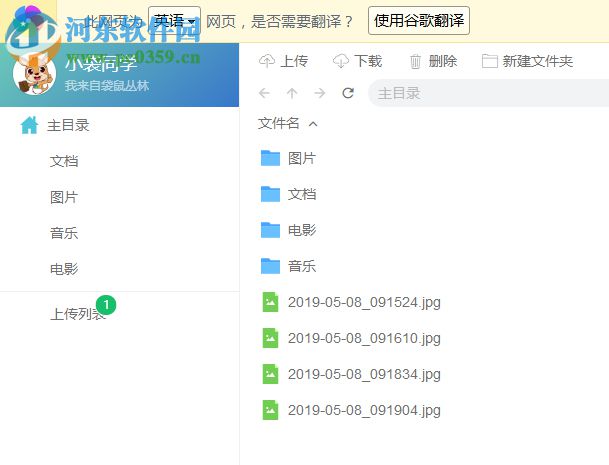Click the 电影 folder name in file list
This screenshot has height=465, width=609.
302,230
